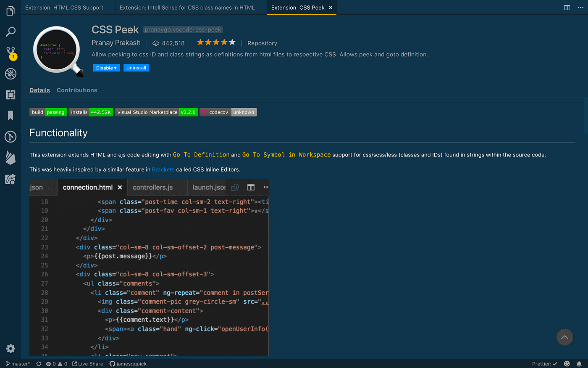The height and width of the screenshot is (368, 588).
Task: Open the Search magnifier in activity bar
Action: click(10, 32)
